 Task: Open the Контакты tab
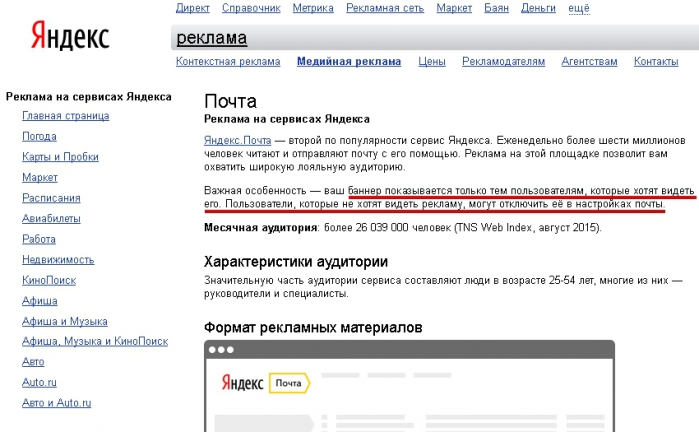656,62
